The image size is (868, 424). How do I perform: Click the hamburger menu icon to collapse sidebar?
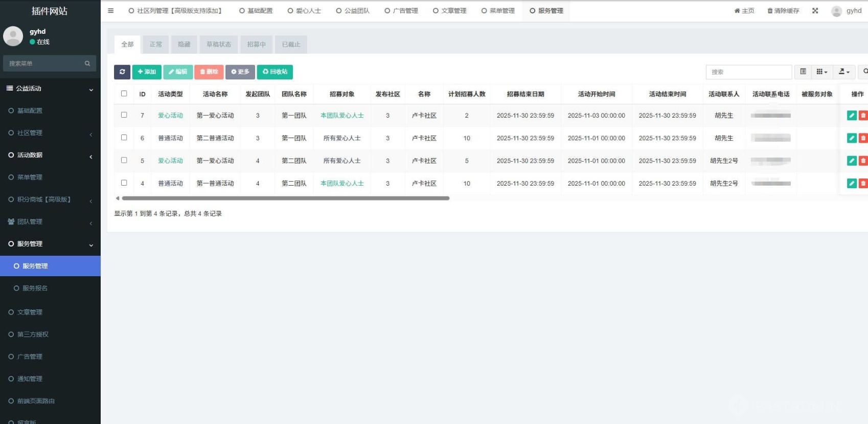(x=110, y=11)
